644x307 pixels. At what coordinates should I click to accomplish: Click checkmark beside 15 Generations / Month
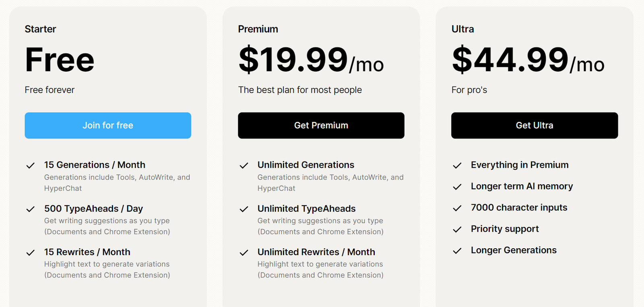tap(30, 165)
